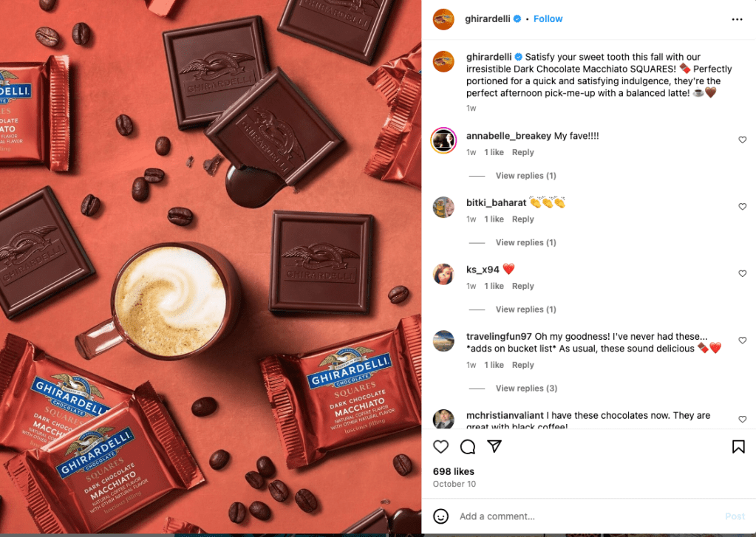Like annabelle_breakey's comment heart
Viewport: 756px width, 537px height.
coord(743,140)
